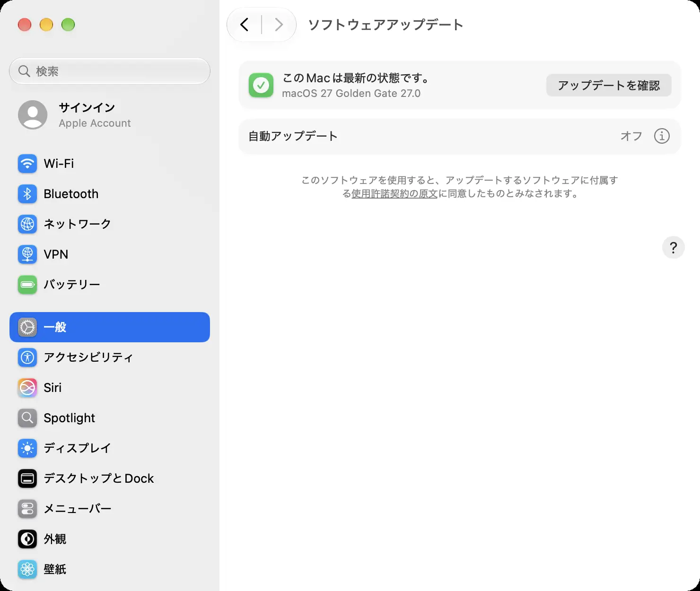The width and height of the screenshot is (700, 591).
Task: Click the Apple Account avatar icon
Action: click(x=33, y=114)
